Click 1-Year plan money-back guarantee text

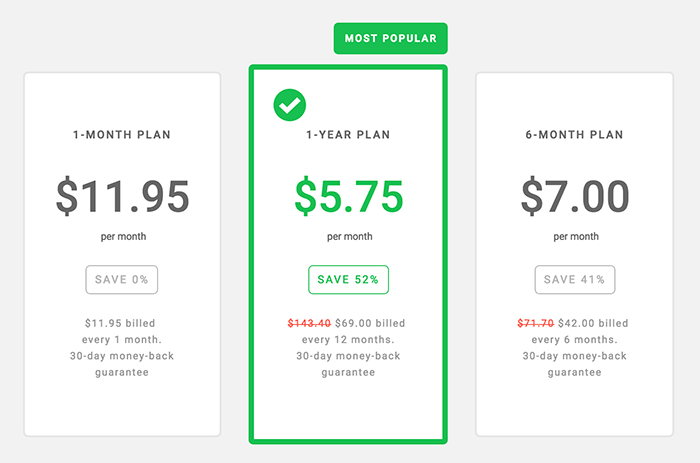(x=348, y=364)
